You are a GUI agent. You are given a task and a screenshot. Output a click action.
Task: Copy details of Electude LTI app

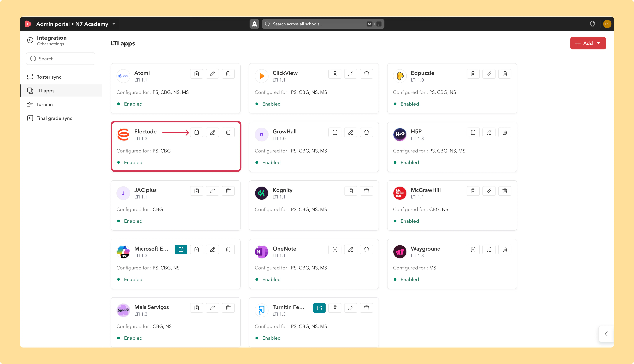(196, 132)
